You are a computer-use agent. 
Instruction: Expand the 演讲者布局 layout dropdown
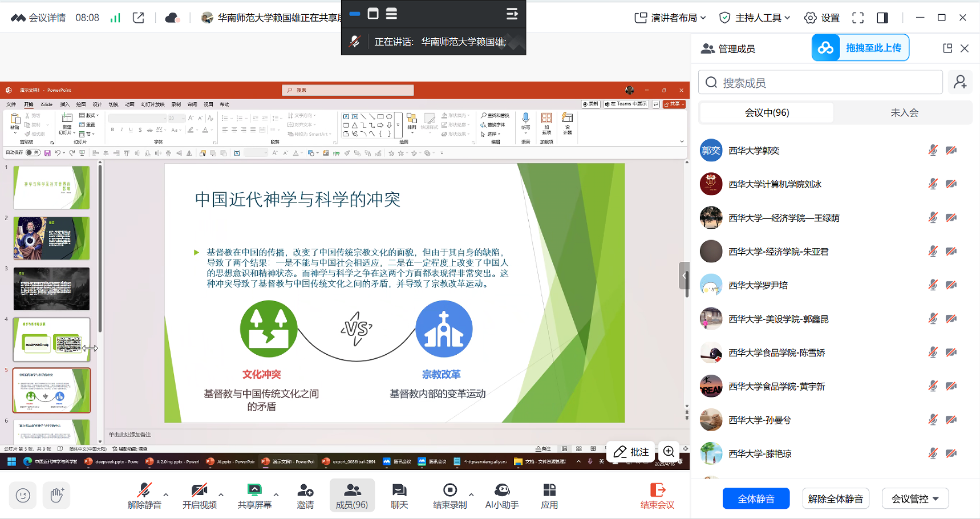coord(671,18)
